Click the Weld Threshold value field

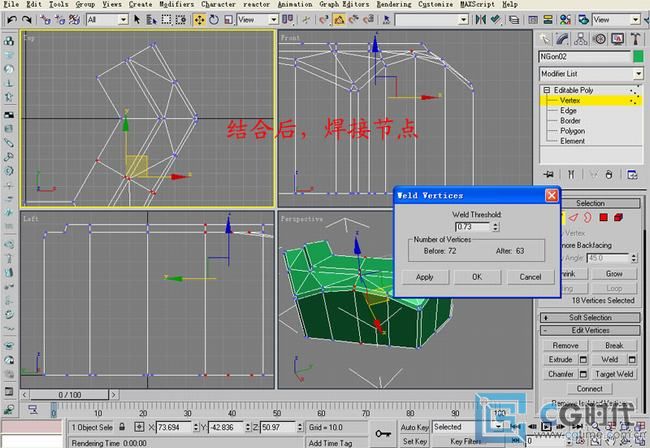coord(473,227)
